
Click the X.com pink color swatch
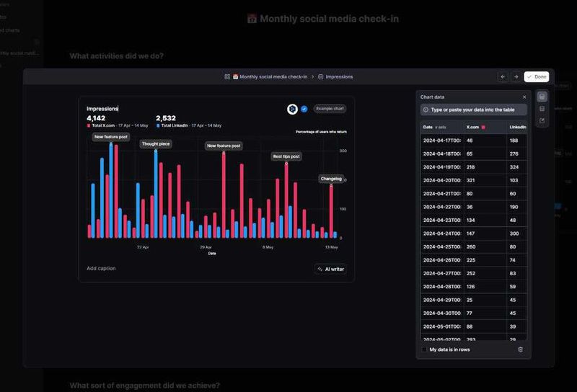point(483,127)
